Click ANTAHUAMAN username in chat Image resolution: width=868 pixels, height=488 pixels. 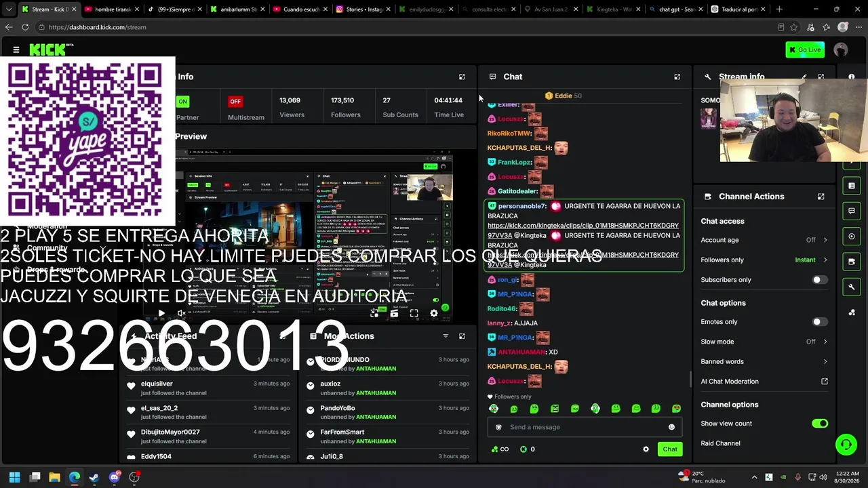click(521, 352)
